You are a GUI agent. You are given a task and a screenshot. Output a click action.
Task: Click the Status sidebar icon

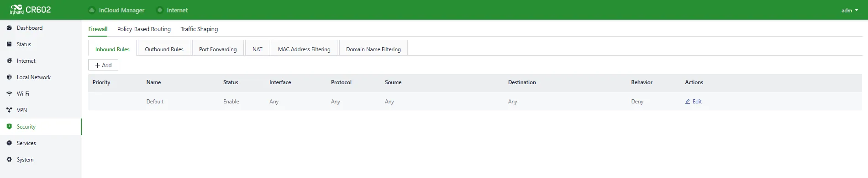[9, 44]
